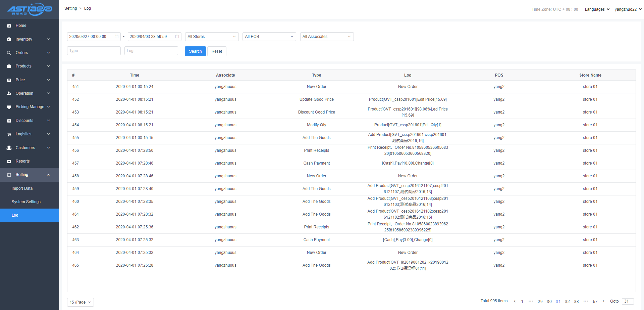This screenshot has width=644, height=310.
Task: Go to page 32 in pagination
Action: point(567,302)
